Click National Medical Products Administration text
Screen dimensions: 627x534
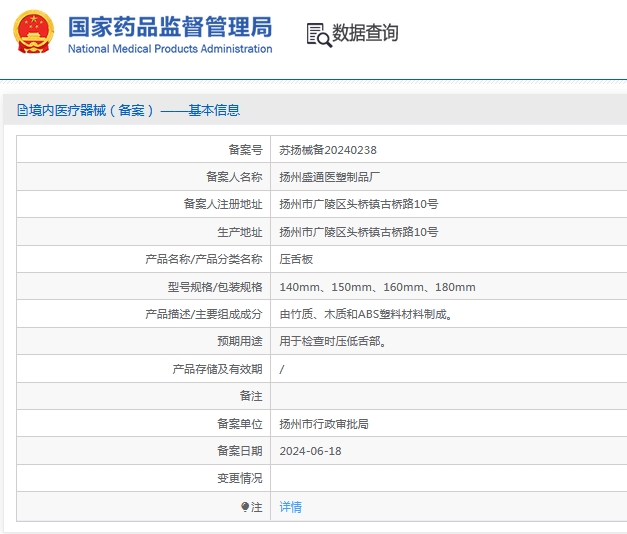coord(170,49)
